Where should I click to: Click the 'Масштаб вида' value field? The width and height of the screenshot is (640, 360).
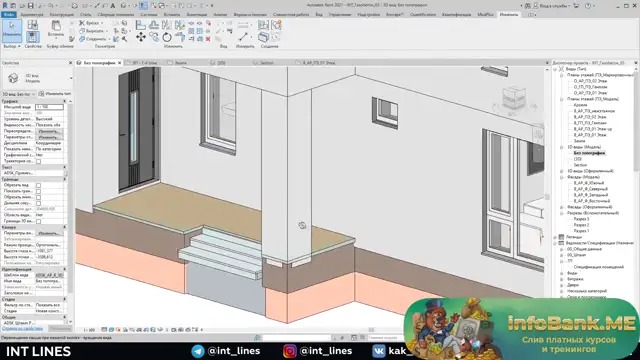point(49,107)
